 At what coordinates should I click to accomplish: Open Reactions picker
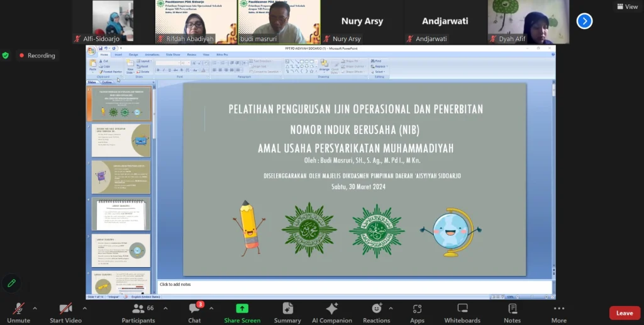(x=376, y=314)
